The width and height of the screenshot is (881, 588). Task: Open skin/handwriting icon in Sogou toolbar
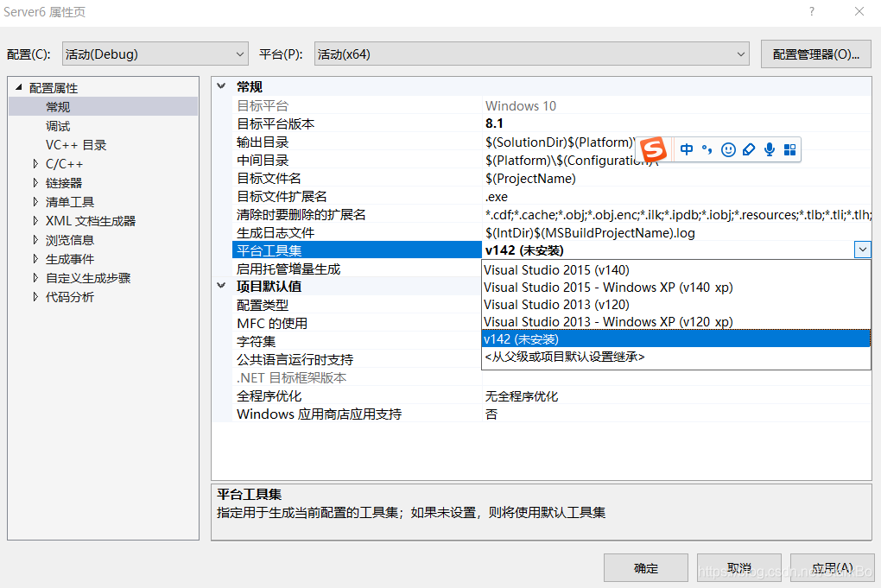(748, 149)
